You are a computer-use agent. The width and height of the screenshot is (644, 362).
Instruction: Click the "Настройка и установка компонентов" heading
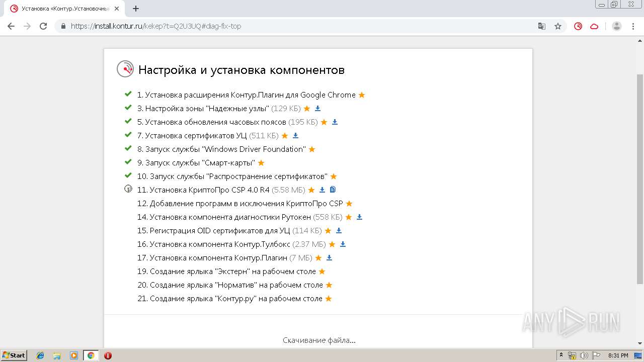(x=242, y=70)
